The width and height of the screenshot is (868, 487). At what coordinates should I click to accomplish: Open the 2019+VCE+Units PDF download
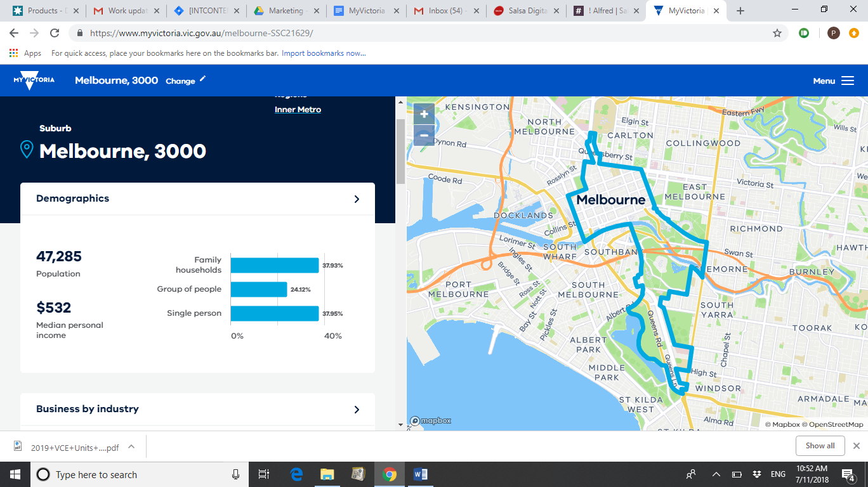coord(75,447)
